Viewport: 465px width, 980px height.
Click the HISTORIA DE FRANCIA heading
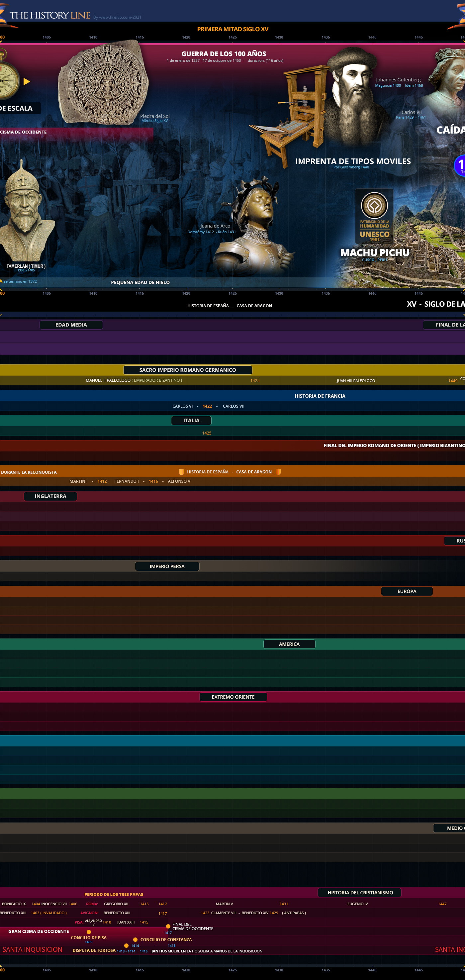(320, 396)
